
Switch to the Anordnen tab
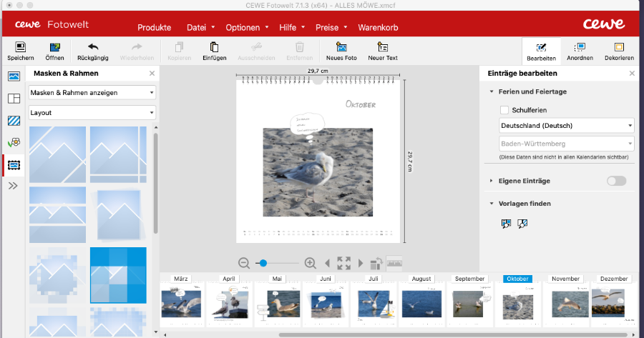click(580, 51)
